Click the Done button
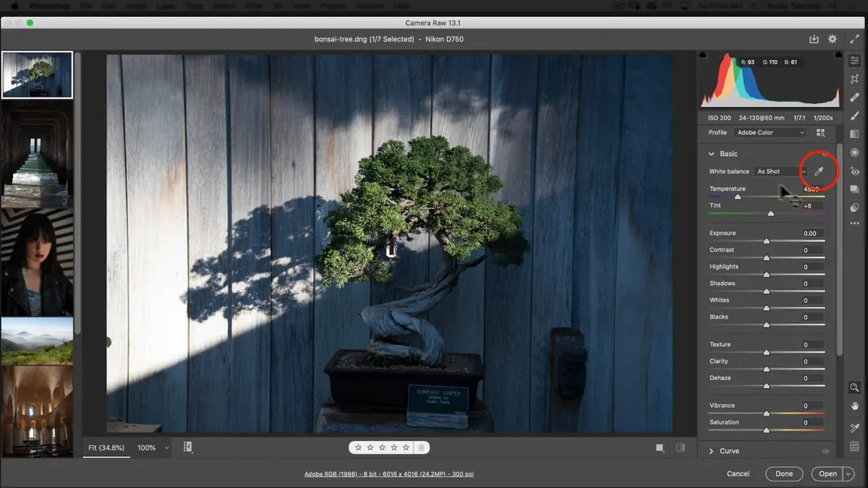Image resolution: width=868 pixels, height=488 pixels. tap(783, 473)
